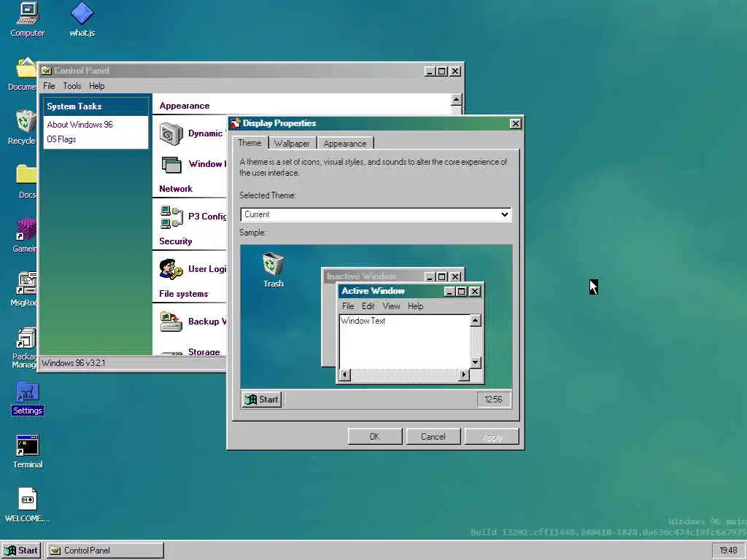Click the System Tasks panel header
The height and width of the screenshot is (560, 747).
96,106
